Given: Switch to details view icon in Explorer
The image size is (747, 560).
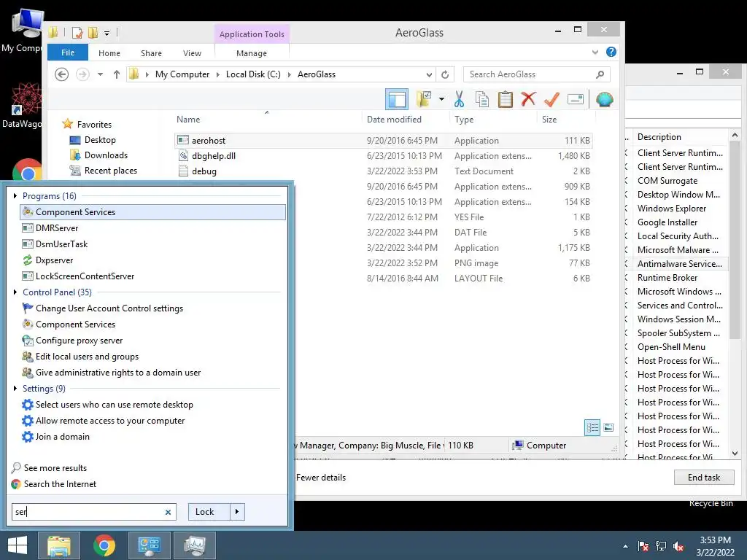Looking at the screenshot, I should [x=592, y=427].
